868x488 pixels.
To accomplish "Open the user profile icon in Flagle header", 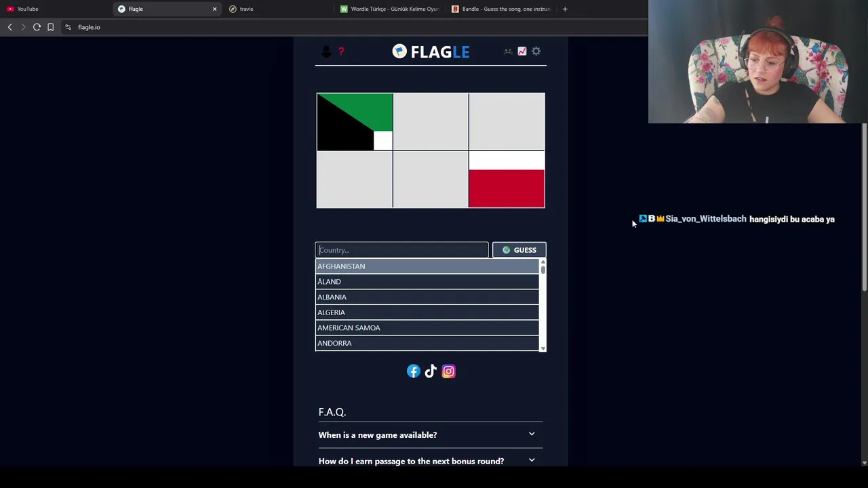I will pyautogui.click(x=325, y=52).
